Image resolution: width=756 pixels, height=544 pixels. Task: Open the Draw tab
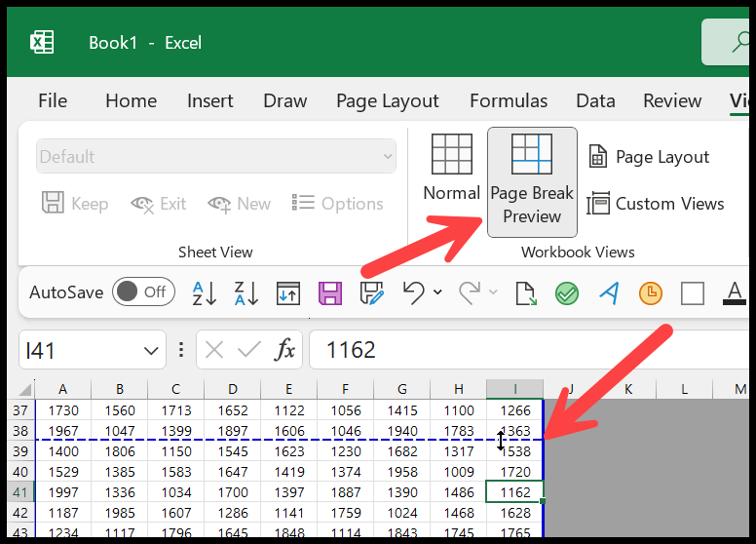(284, 100)
